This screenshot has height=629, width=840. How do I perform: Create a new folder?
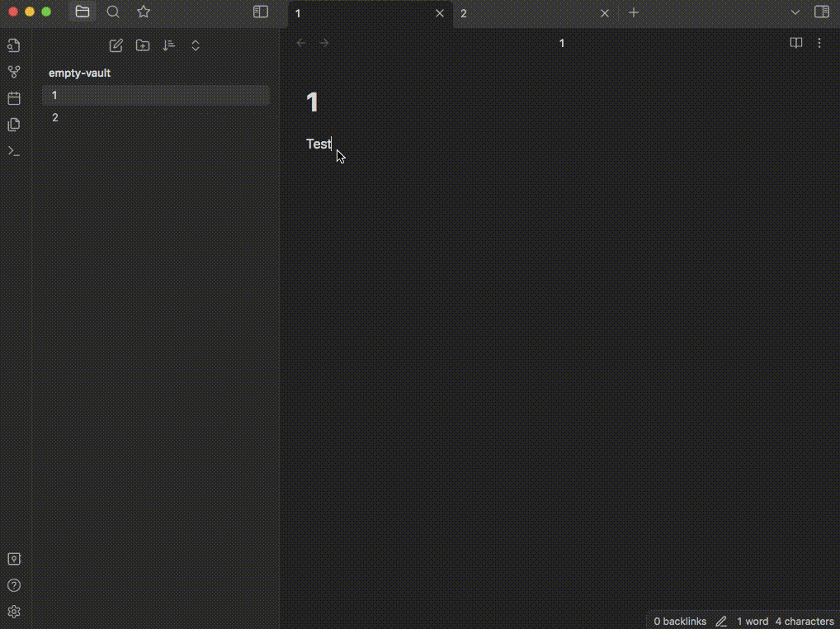(x=143, y=45)
